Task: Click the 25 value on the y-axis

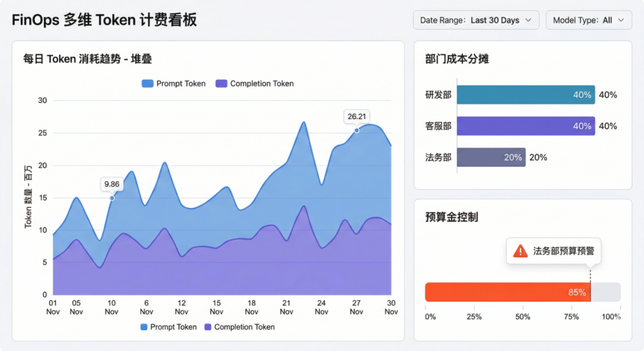Action: click(42, 133)
